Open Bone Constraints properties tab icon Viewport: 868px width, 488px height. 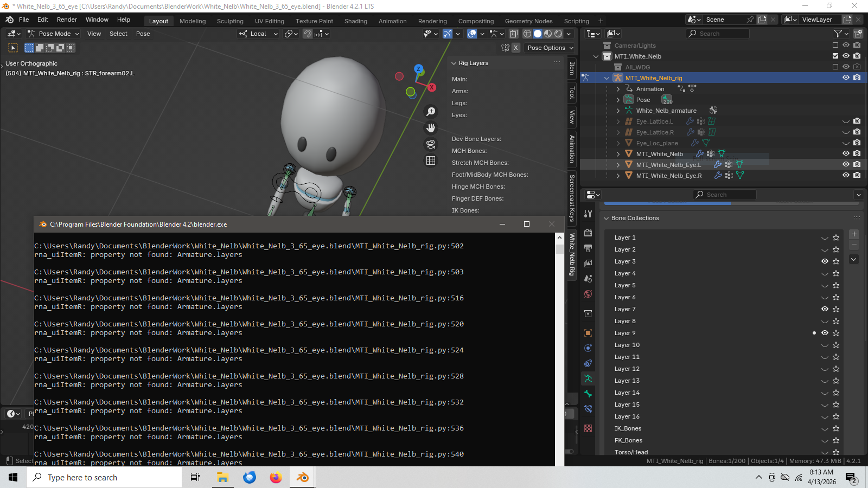[588, 409]
